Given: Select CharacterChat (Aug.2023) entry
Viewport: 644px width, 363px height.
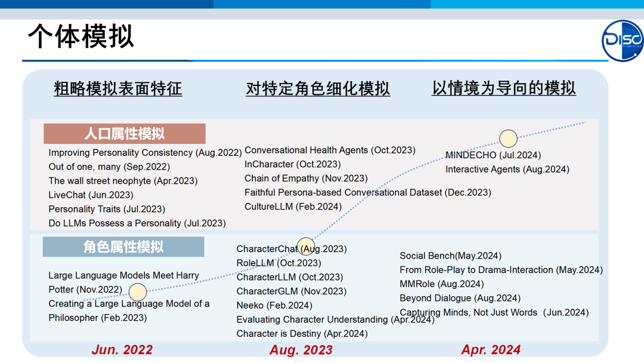Looking at the screenshot, I should pyautogui.click(x=292, y=249).
